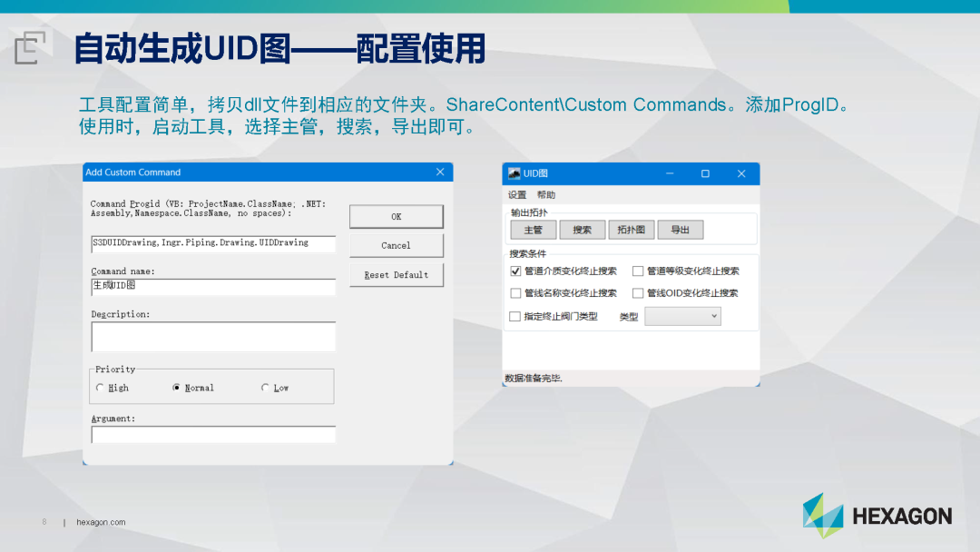The image size is (980, 552).
Task: Click the 数据准备完毕 status text
Action: (x=534, y=379)
